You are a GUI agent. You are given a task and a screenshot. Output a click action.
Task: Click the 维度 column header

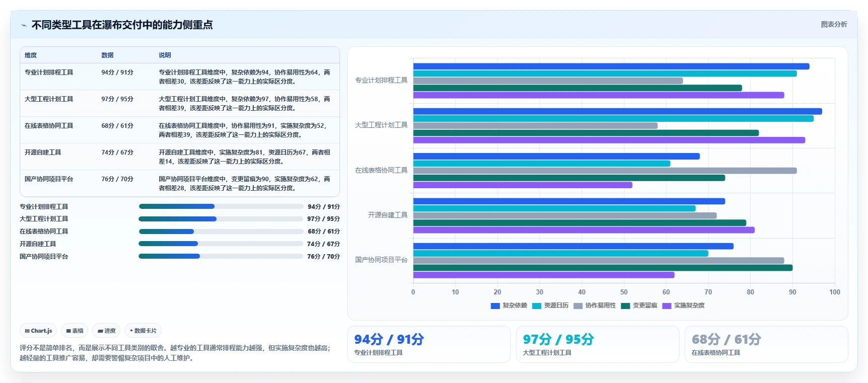(31, 55)
